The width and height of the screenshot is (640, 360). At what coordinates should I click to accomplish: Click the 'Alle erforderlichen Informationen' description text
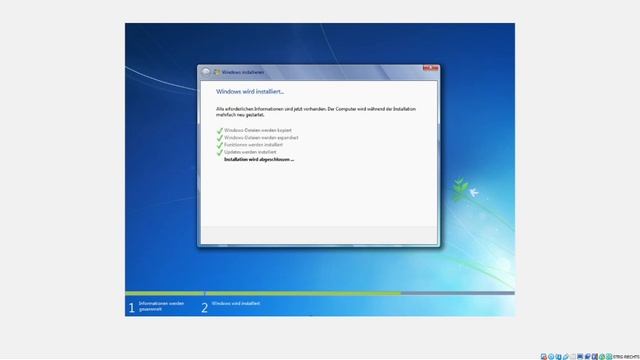(316, 112)
